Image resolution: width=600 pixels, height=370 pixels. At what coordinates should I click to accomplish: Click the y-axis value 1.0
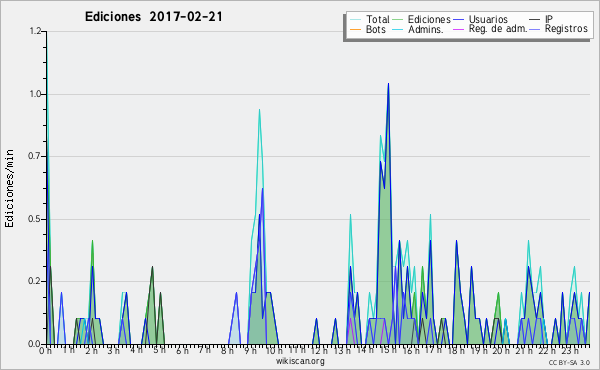click(x=35, y=94)
